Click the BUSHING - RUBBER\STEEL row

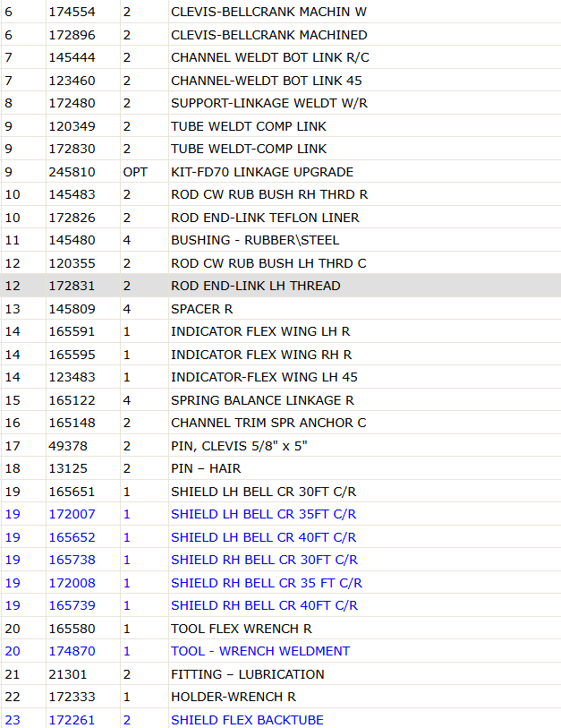[280, 240]
